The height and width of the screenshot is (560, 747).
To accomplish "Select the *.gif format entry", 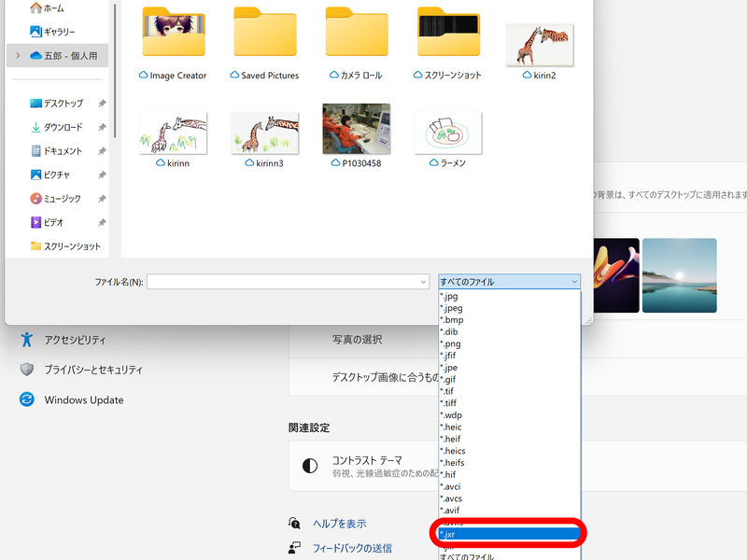I will point(462,379).
